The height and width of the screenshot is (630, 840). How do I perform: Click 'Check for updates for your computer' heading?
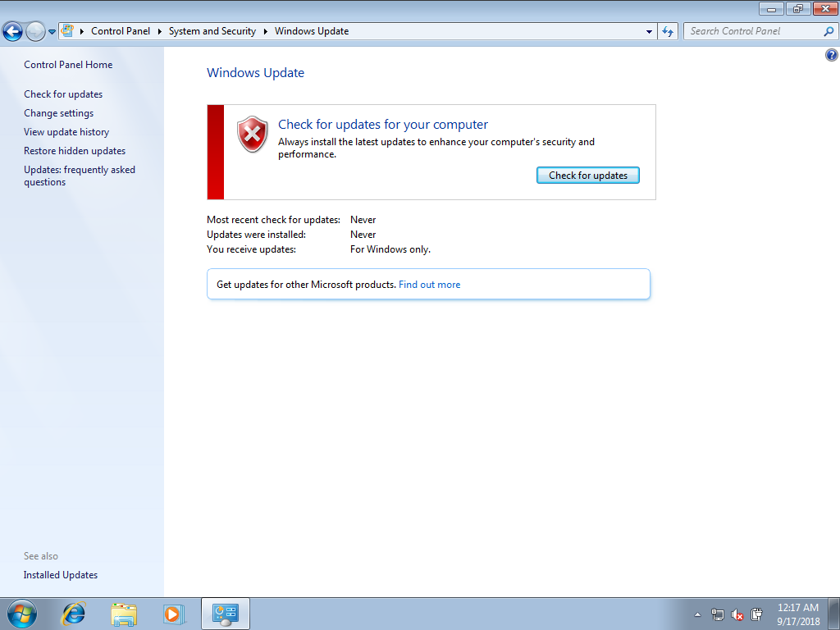tap(383, 125)
